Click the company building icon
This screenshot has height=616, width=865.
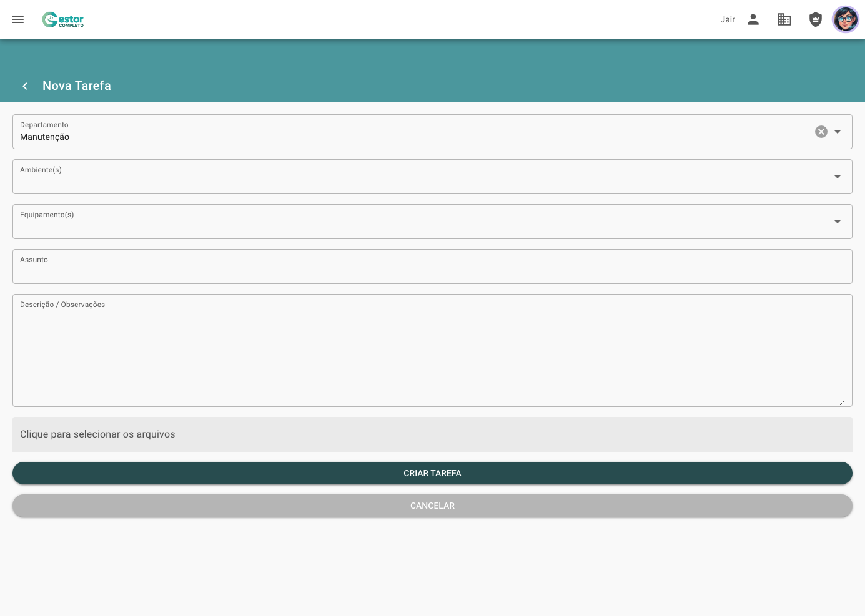click(x=784, y=19)
